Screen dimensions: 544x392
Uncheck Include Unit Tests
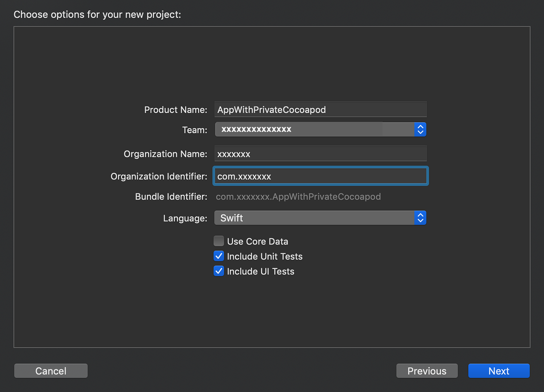tap(218, 256)
